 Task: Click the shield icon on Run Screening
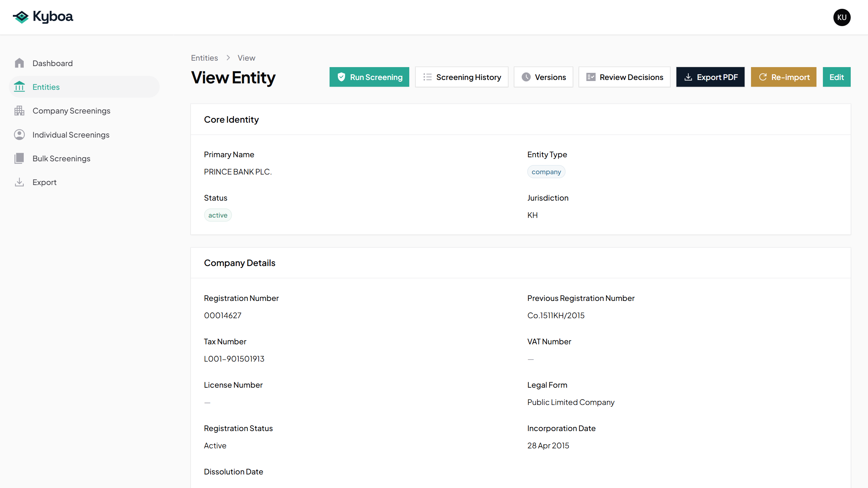341,77
